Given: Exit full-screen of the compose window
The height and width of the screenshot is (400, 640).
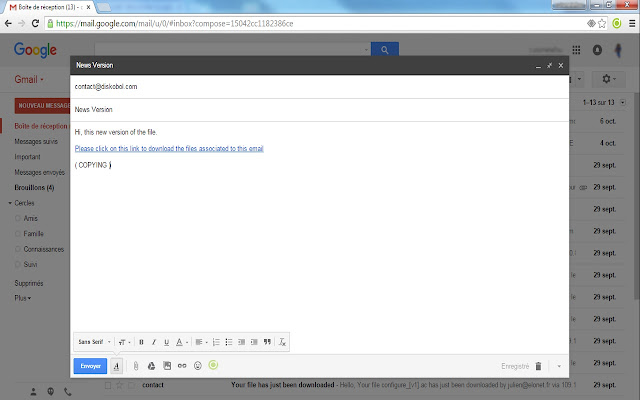Looking at the screenshot, I should coord(549,65).
